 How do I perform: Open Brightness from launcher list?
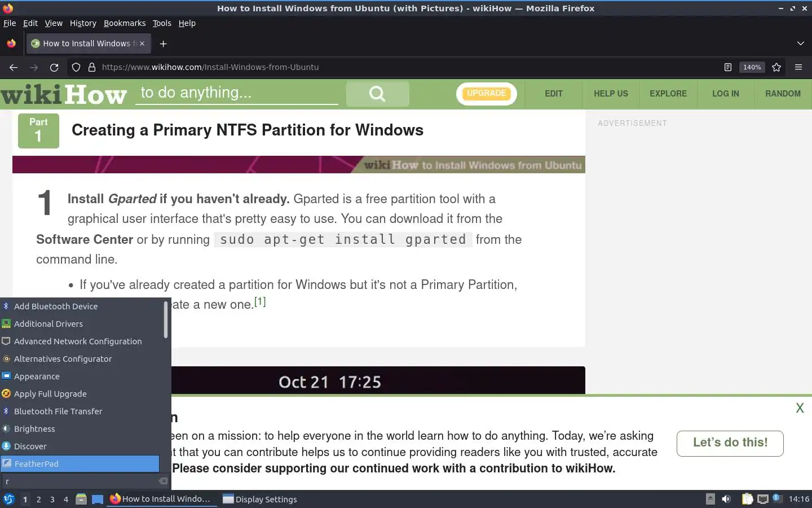(80, 429)
